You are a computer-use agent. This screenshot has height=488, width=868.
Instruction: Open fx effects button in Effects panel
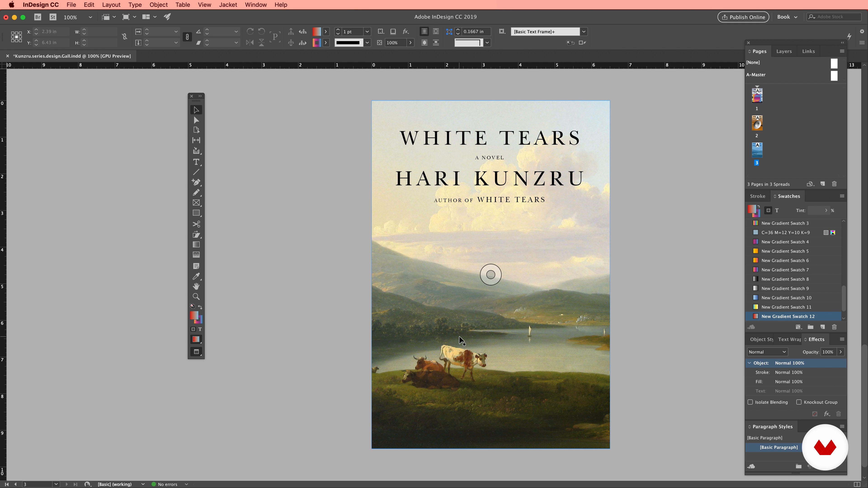[x=827, y=414]
